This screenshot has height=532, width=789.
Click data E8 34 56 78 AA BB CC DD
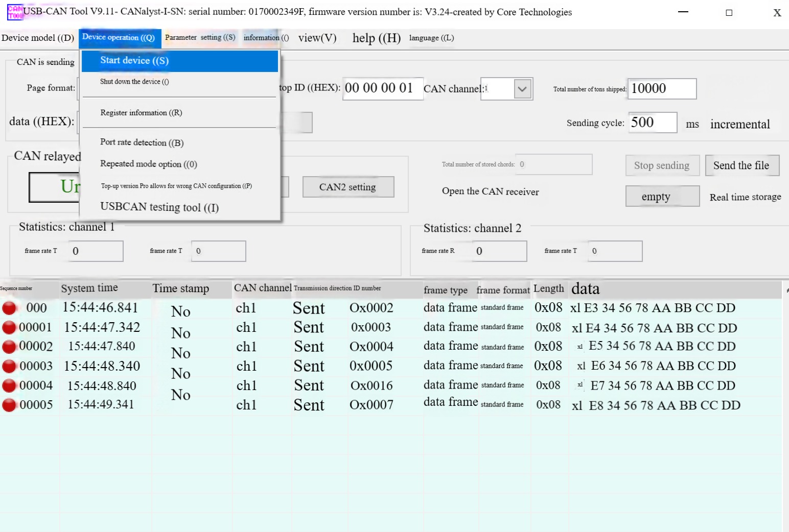[665, 405]
